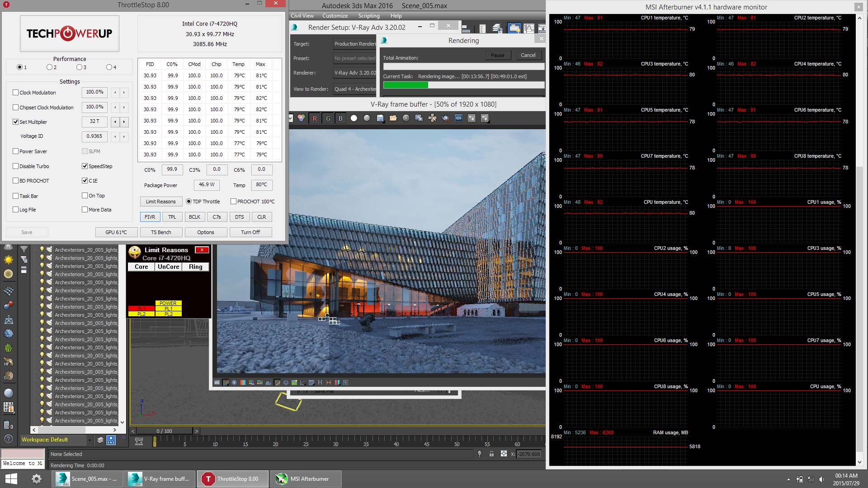Open the Preset dropdown in Render Setup

point(354,58)
